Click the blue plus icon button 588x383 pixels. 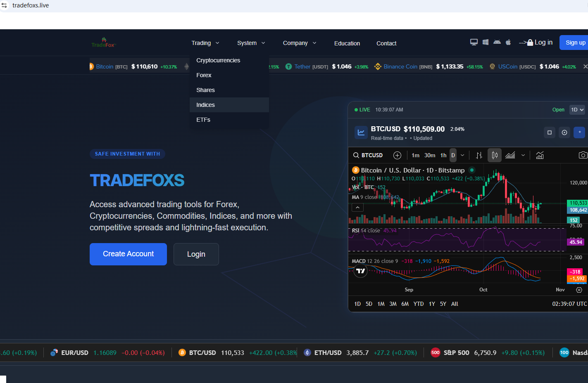(579, 132)
